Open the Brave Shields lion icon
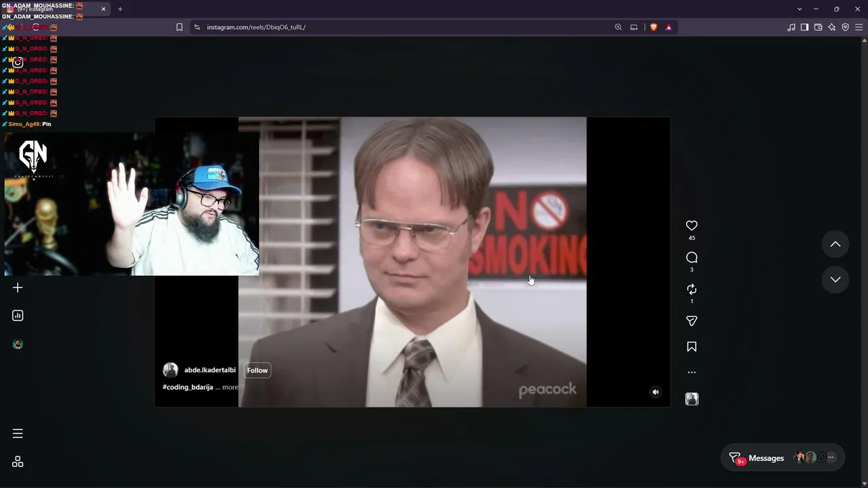The width and height of the screenshot is (868, 488). 654,27
